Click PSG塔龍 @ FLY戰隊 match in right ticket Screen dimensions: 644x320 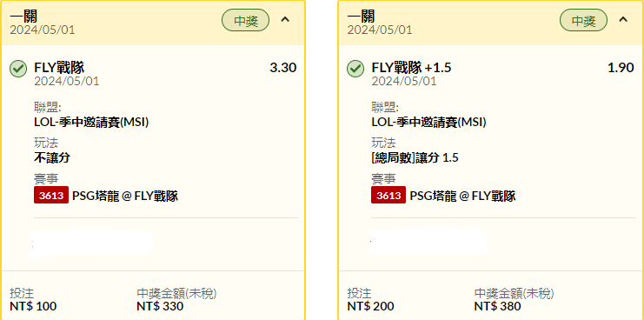[x=462, y=196]
